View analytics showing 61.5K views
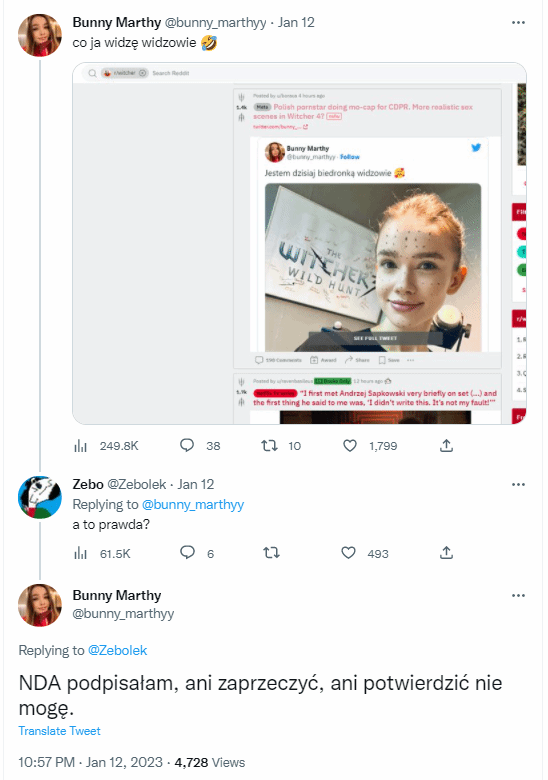Screen dimensions: 548x780 [x=81, y=553]
